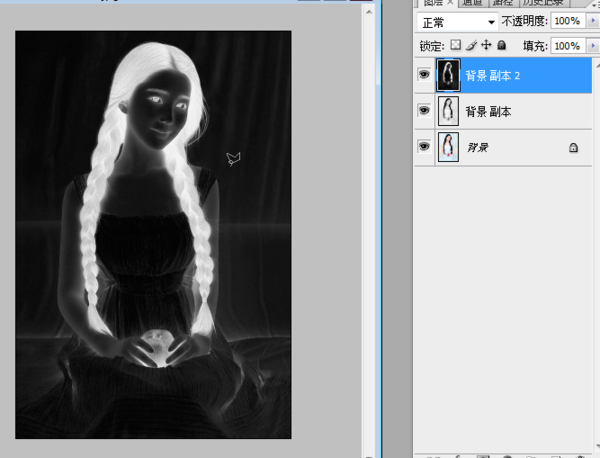This screenshot has height=458, width=600.
Task: Switch to the 路径 tab
Action: [503, 3]
